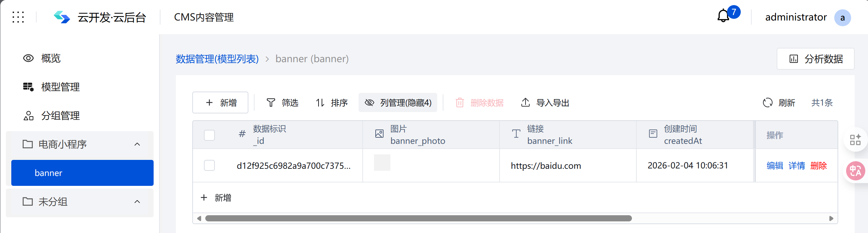The height and width of the screenshot is (233, 868).
Task: Open 列管理 hidden columns manager
Action: (x=398, y=102)
